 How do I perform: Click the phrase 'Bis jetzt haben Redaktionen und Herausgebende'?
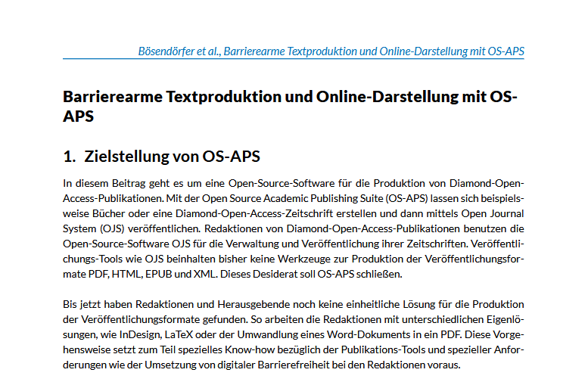176,304
